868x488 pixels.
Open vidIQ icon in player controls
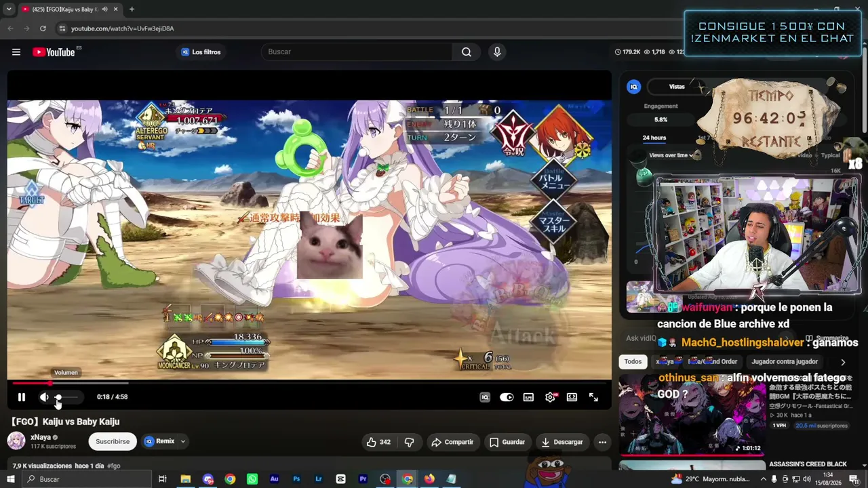click(485, 397)
